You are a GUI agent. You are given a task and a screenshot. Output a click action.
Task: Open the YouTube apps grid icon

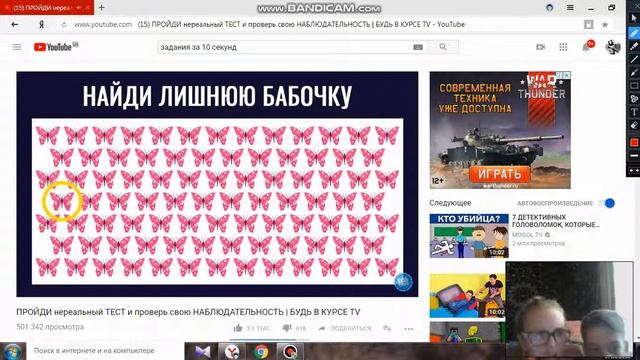pos(563,47)
